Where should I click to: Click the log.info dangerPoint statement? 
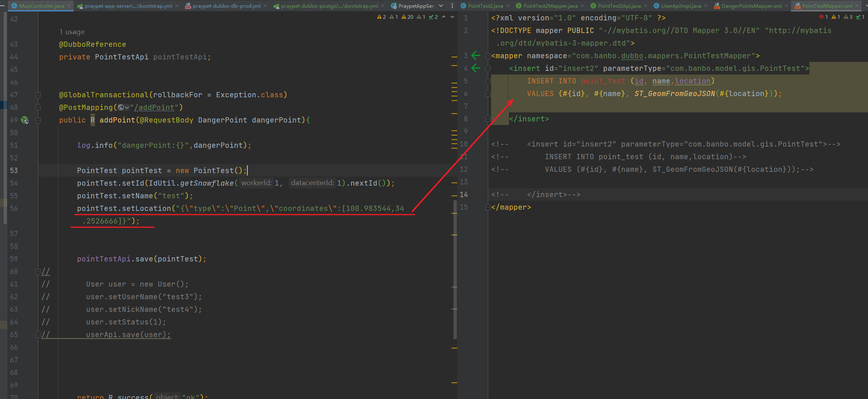[164, 145]
